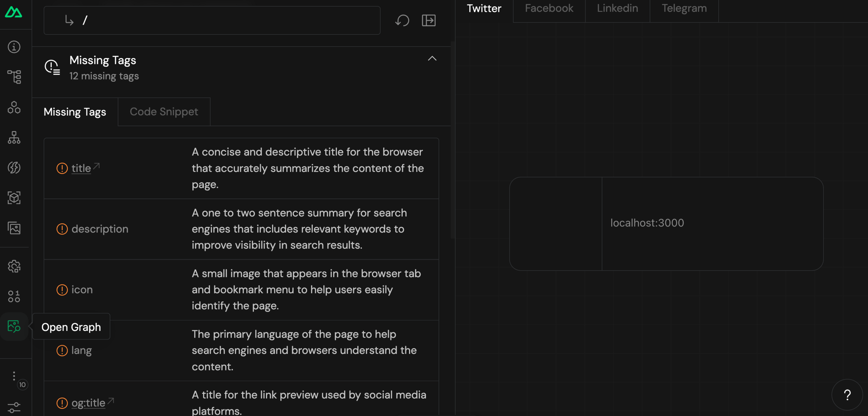Open the title tag documentation link
Screen dimensions: 868x416
point(81,169)
